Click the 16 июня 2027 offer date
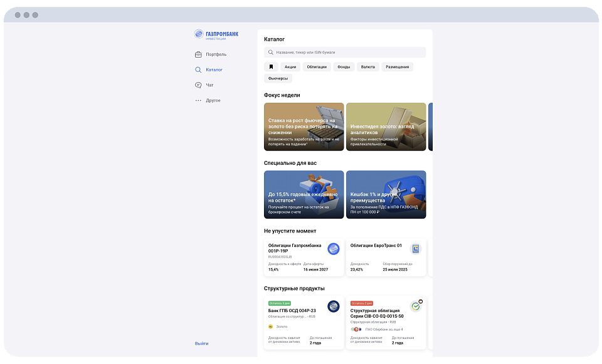Screen dimensions: 602x364 [315, 269]
